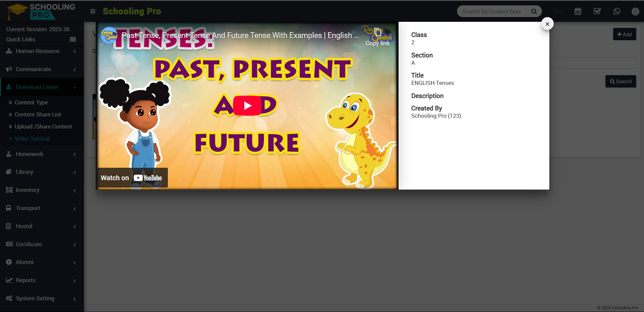644x312 pixels.
Task: Open the calendar icon in header
Action: pyautogui.click(x=578, y=11)
